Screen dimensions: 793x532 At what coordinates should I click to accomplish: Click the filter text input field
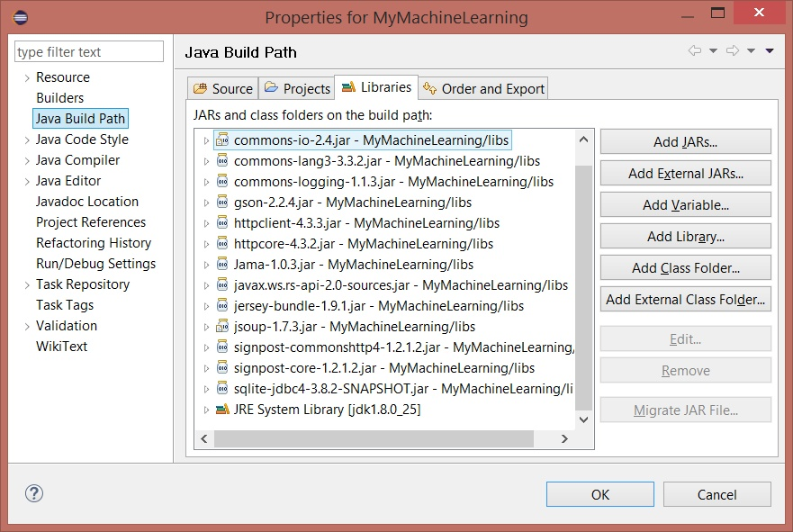coord(89,51)
